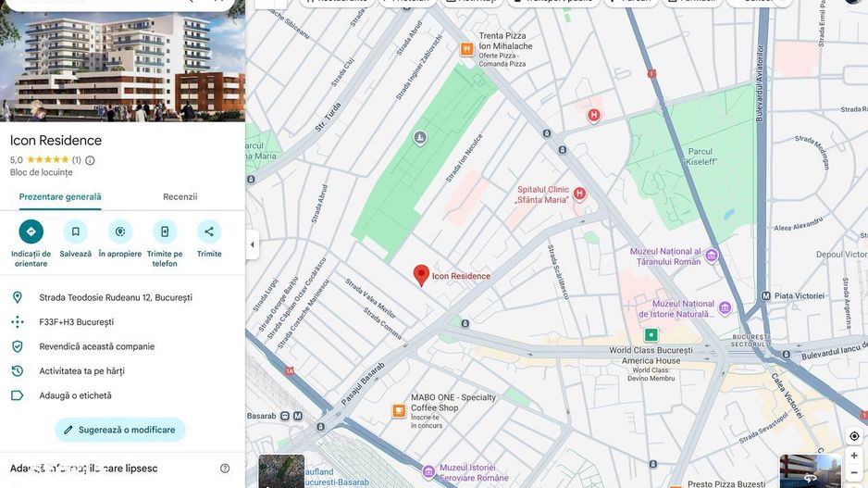
Task: Select the Prezentare generală tab
Action: (60, 196)
